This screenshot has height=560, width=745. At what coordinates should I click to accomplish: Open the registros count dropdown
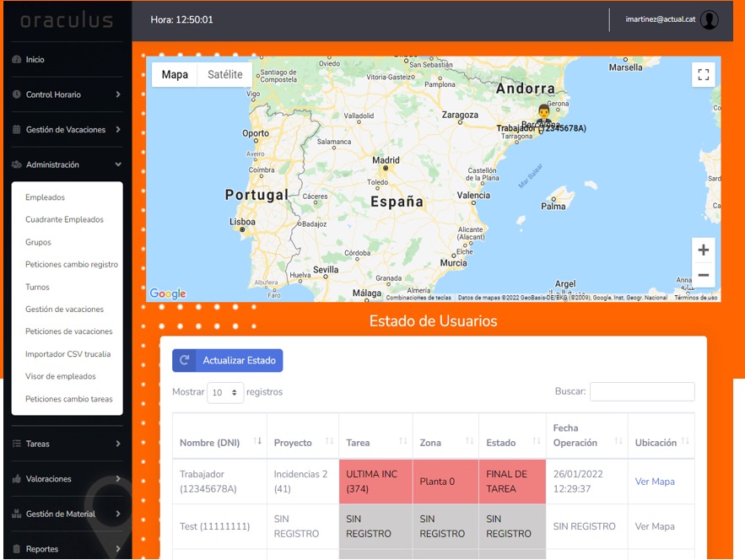tap(225, 392)
